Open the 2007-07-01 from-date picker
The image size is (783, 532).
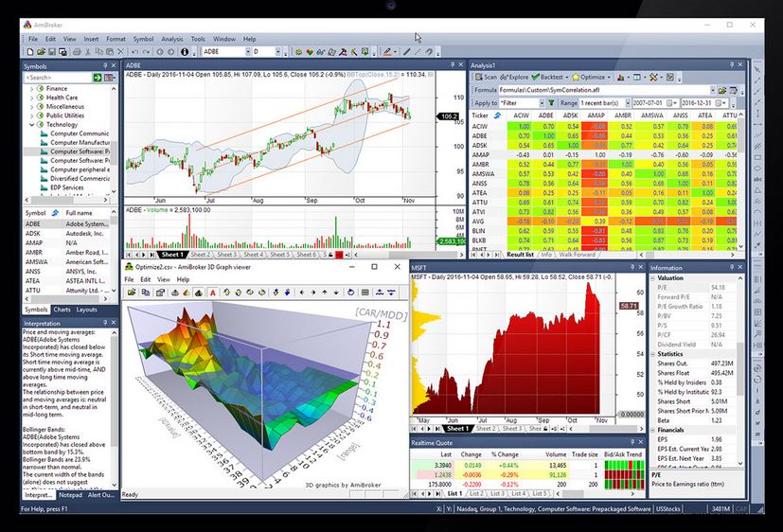pos(670,103)
